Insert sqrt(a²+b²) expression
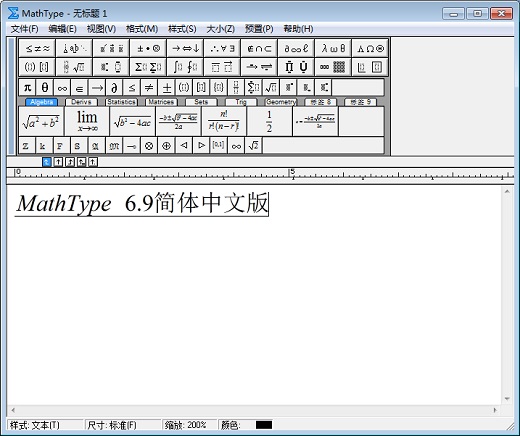 pyautogui.click(x=41, y=122)
